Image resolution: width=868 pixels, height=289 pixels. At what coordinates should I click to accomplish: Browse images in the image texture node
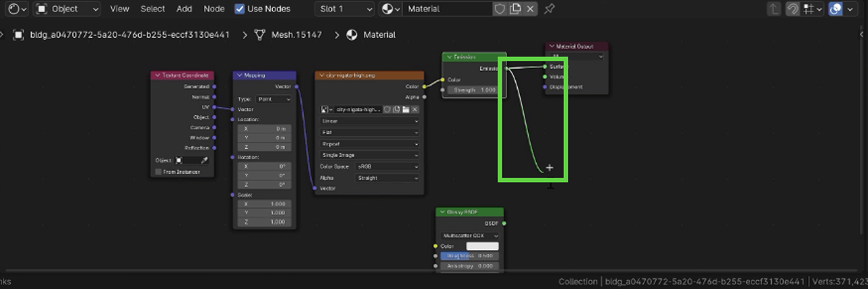[x=327, y=109]
